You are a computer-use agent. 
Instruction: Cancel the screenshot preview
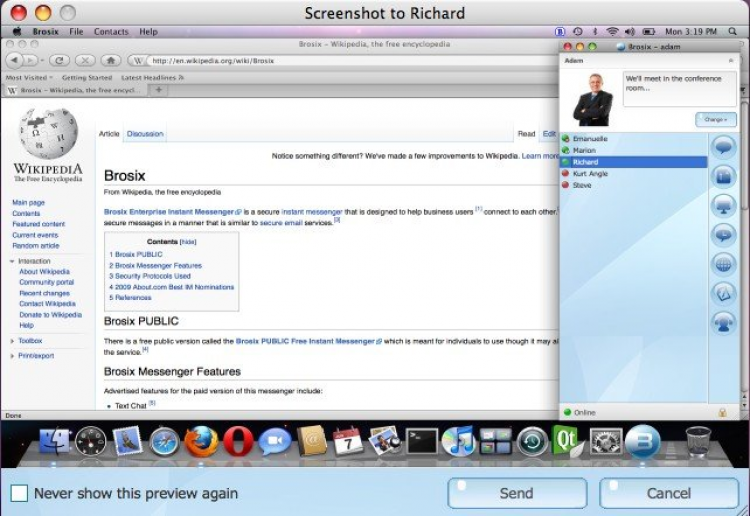click(669, 493)
